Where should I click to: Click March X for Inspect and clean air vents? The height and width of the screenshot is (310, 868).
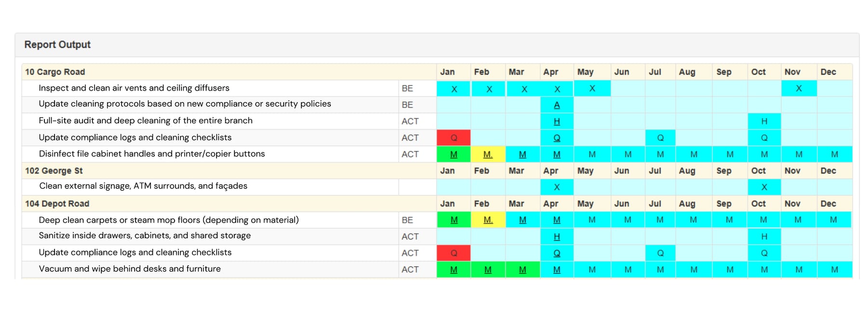tap(524, 89)
